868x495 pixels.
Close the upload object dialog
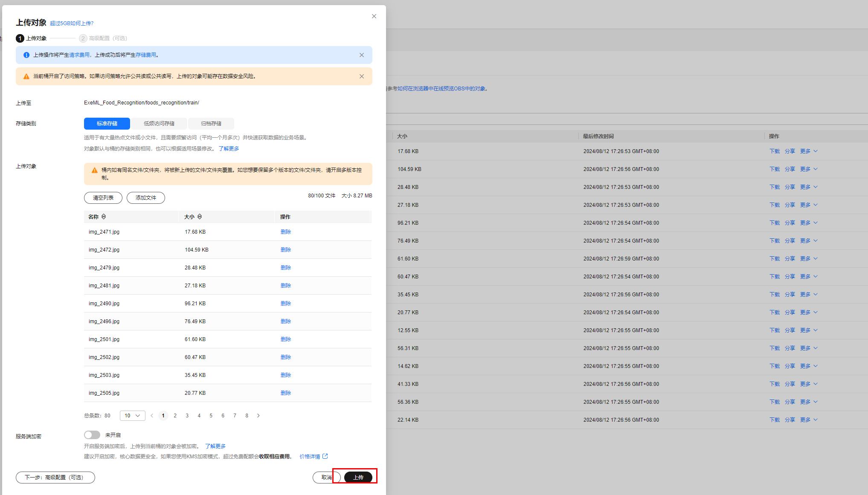pyautogui.click(x=374, y=16)
